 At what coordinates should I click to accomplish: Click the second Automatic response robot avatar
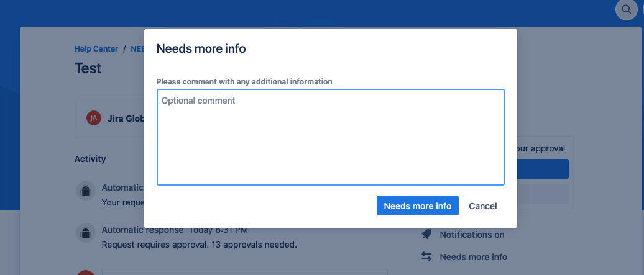85,233
